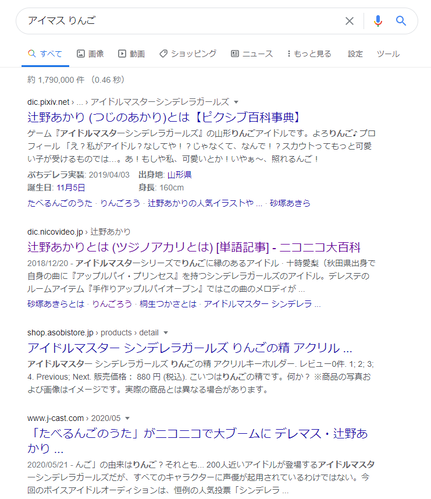The width and height of the screenshot is (431, 499).
Task: Expand dropdown arrow next to dic.pixiv.net breadcrumb
Action: coord(236,102)
